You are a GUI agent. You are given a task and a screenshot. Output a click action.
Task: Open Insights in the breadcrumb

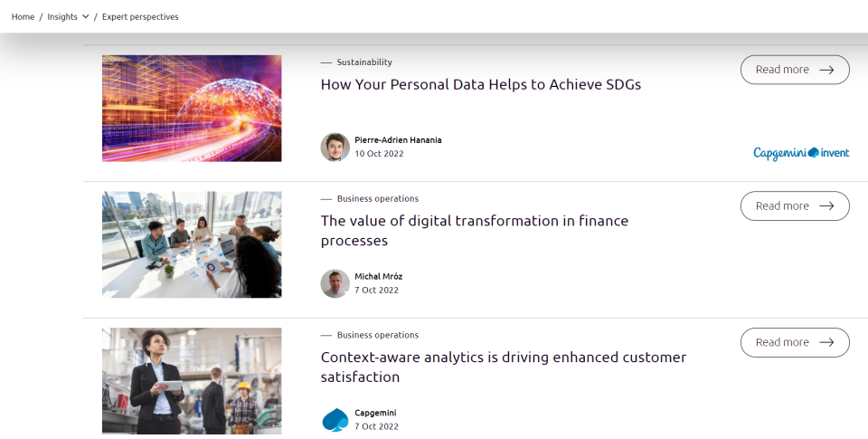(62, 16)
